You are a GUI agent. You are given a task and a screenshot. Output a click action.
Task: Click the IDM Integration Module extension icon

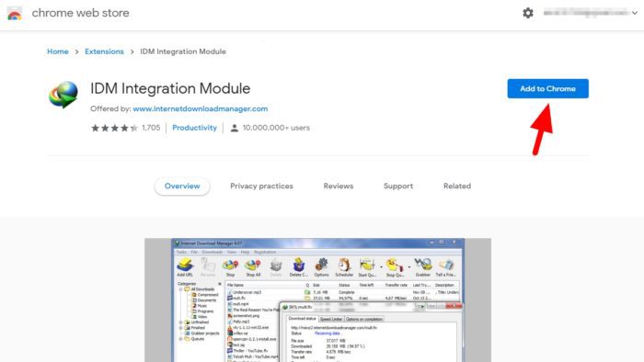(x=63, y=95)
